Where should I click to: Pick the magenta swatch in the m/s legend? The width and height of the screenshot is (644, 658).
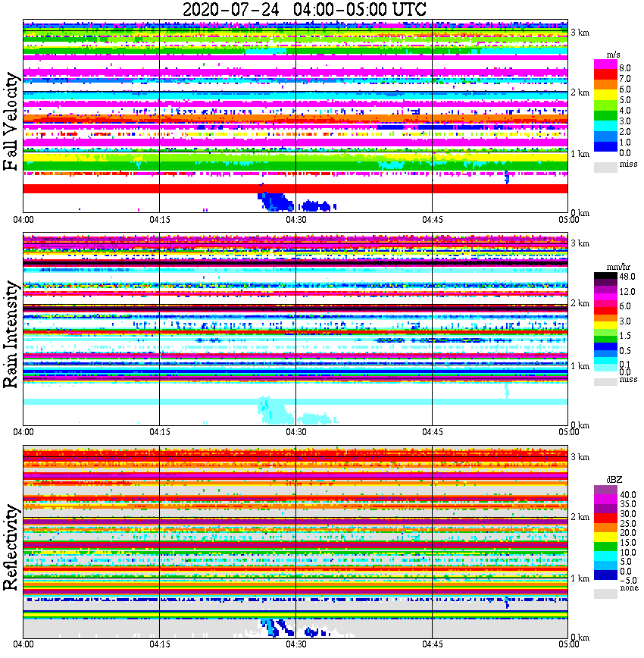click(x=605, y=64)
